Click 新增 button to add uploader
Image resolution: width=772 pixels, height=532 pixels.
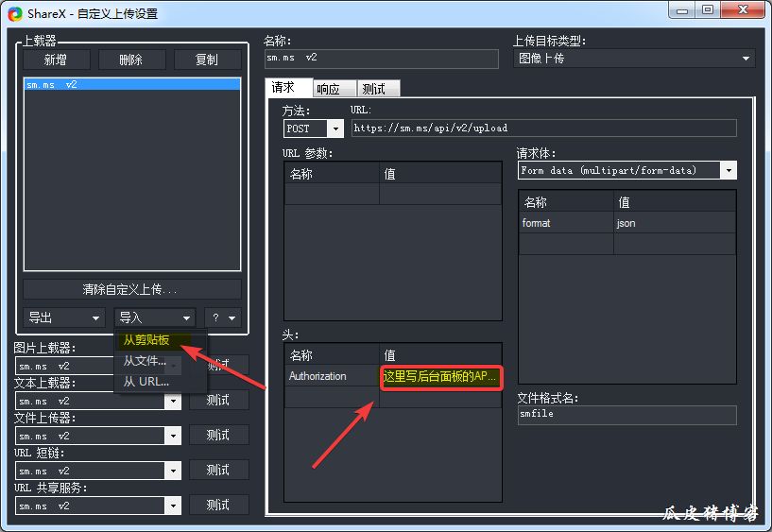pos(57,60)
